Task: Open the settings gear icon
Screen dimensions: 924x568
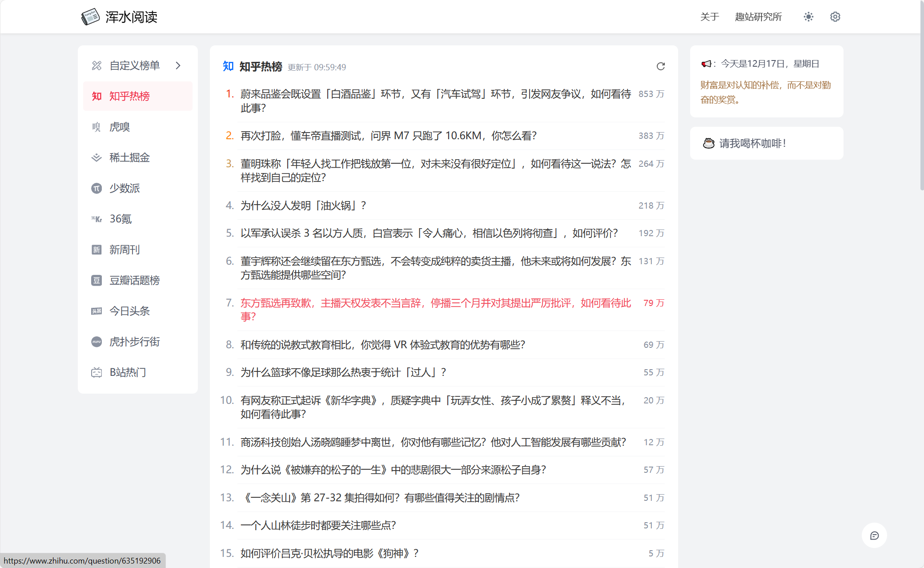Action: coord(835,17)
